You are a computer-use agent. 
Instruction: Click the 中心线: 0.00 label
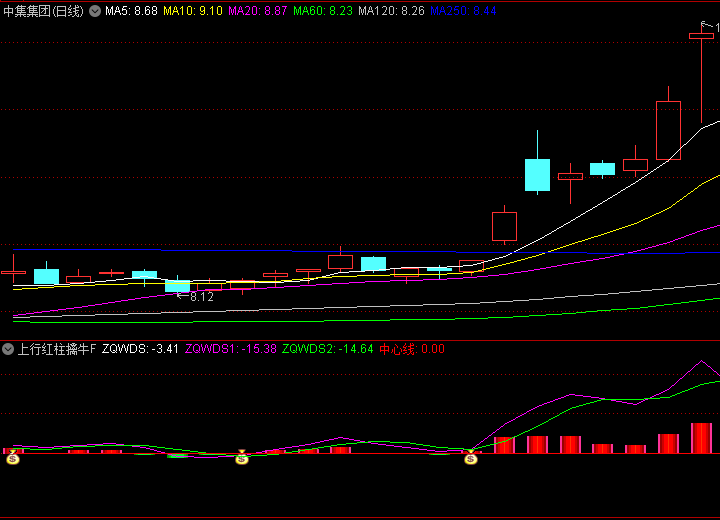click(412, 349)
